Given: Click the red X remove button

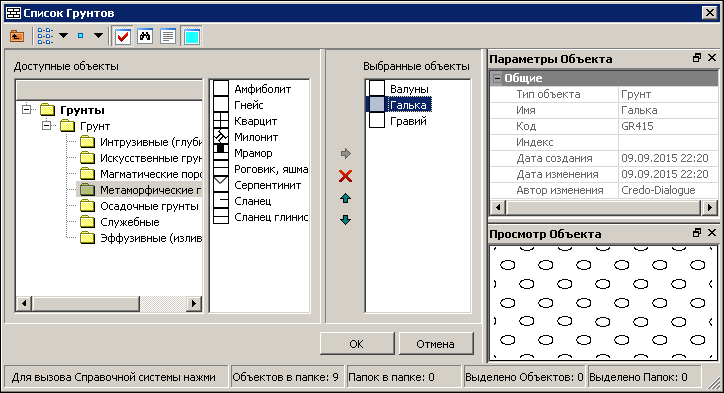Looking at the screenshot, I should pos(345,176).
